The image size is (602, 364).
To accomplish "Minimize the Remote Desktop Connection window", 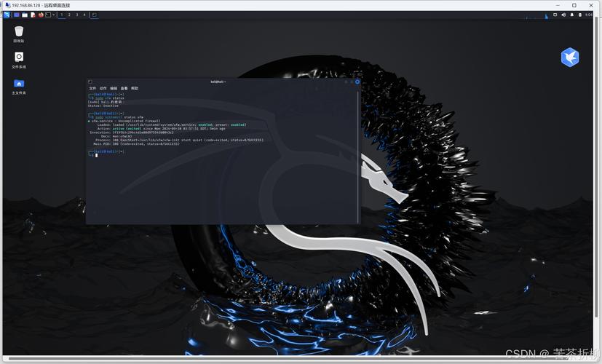I will point(558,5).
